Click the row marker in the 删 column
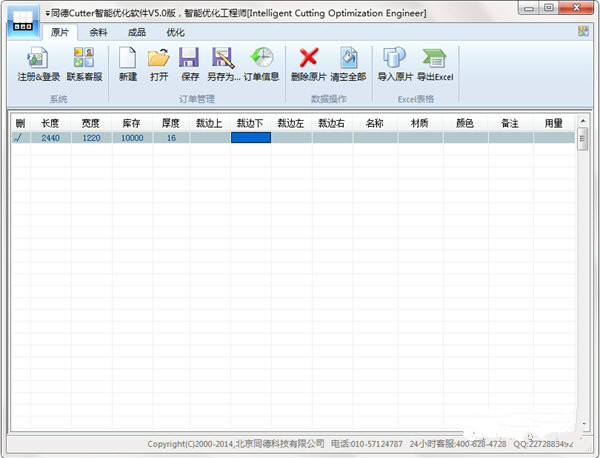This screenshot has height=458, width=600. tap(21, 138)
